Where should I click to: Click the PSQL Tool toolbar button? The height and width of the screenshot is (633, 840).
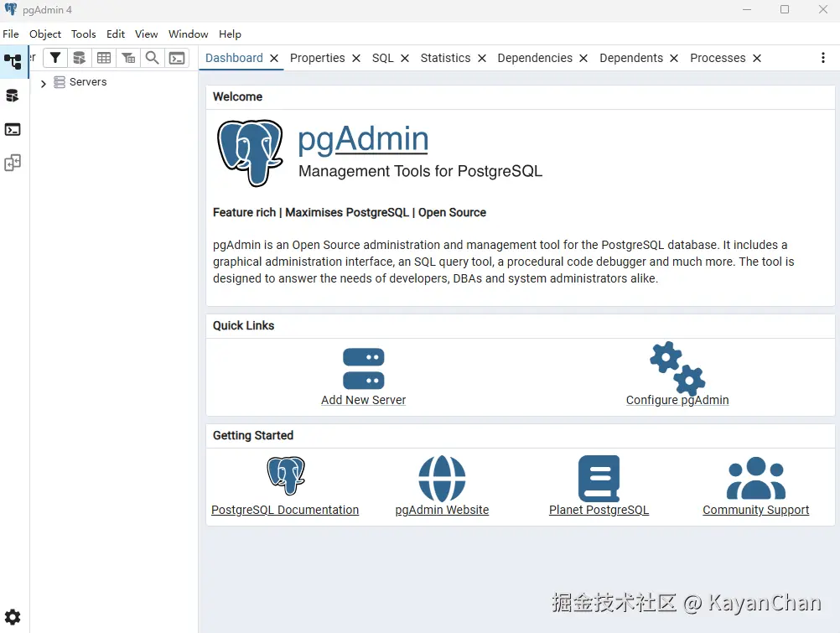[177, 58]
